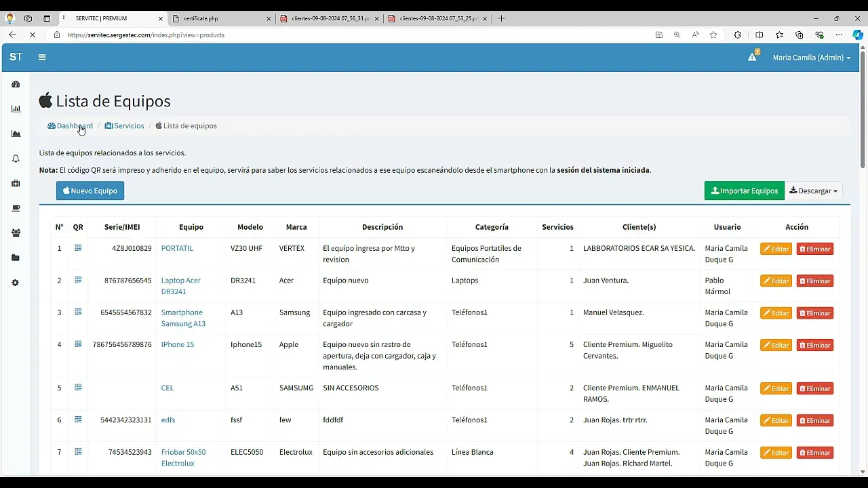
Task: Open the users group sidebar icon
Action: pos(16,233)
